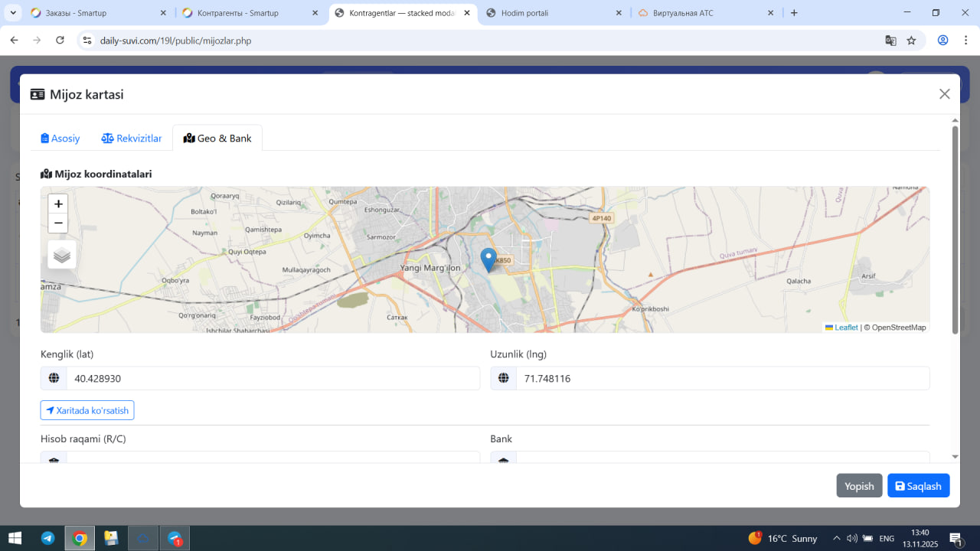The width and height of the screenshot is (980, 551).
Task: Open the browser tab search dropdown
Action: [x=13, y=13]
